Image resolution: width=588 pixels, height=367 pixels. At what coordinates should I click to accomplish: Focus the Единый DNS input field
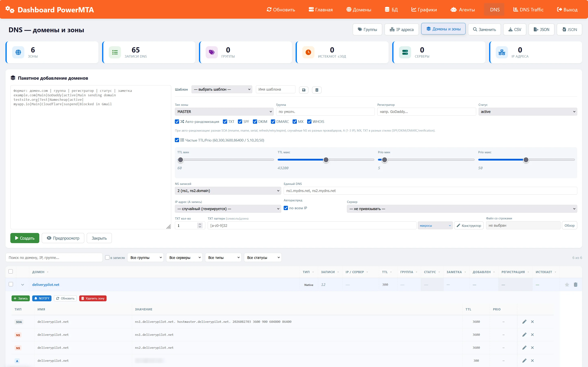430,191
